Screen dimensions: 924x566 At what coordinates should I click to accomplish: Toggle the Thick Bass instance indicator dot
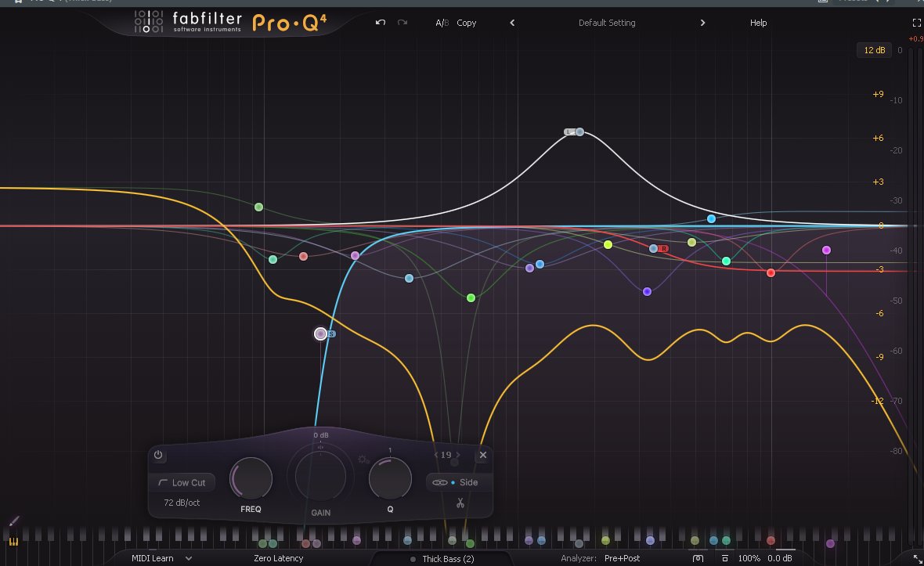pos(413,559)
